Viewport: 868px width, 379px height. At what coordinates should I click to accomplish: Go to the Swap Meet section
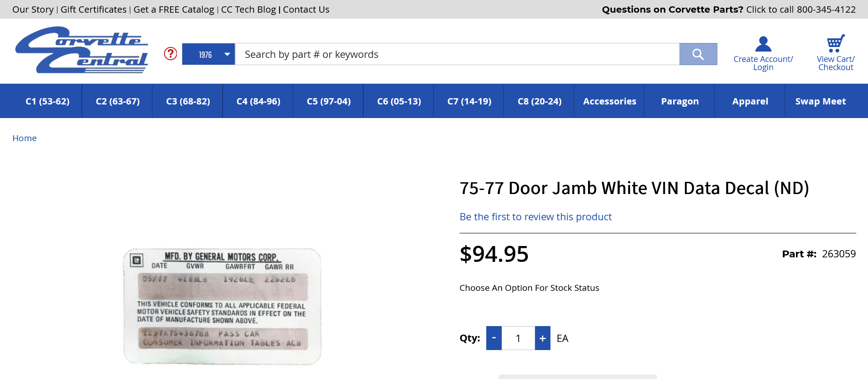click(x=820, y=101)
